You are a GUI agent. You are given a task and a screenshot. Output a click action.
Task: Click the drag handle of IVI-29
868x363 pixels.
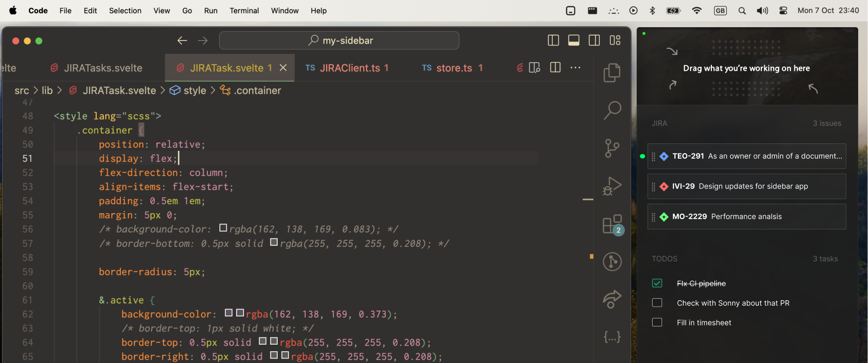(654, 186)
